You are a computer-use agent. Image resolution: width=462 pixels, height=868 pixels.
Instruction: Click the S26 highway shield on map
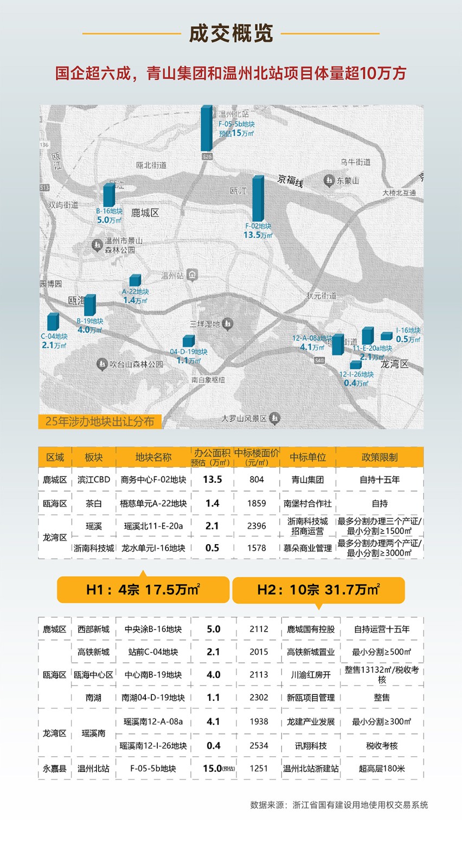(207, 156)
